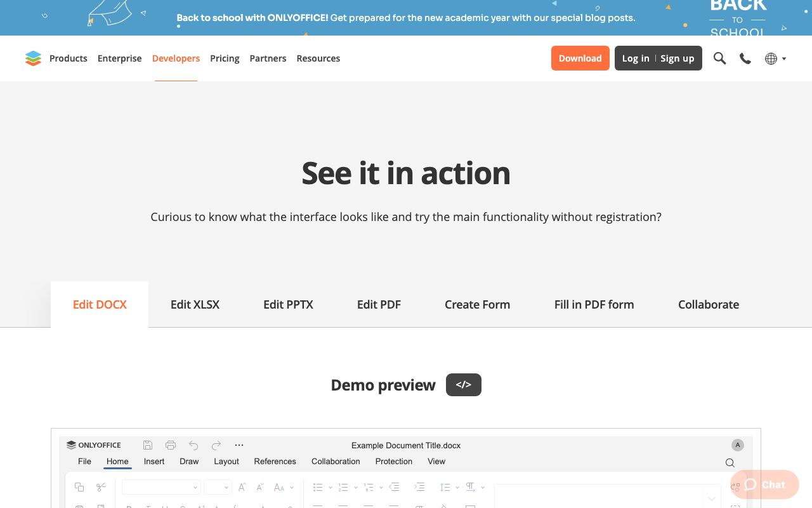Click the Change case Aa icon

pos(279,487)
